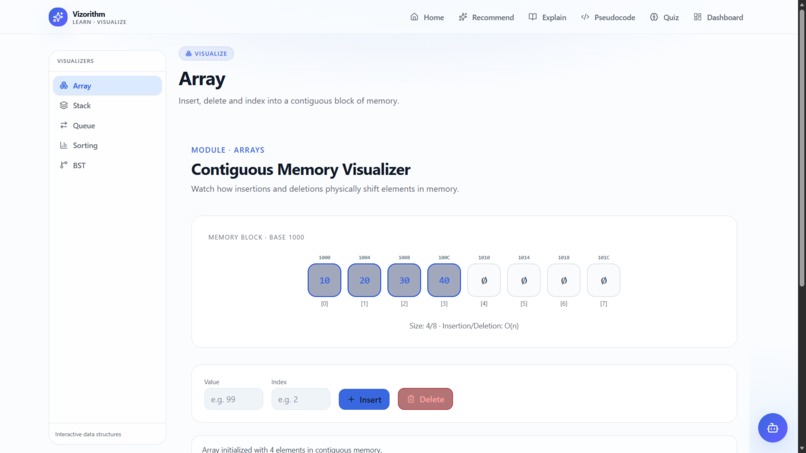Viewport: 806px width, 453px height.
Task: Click the memory cell containing 20
Action: point(364,280)
